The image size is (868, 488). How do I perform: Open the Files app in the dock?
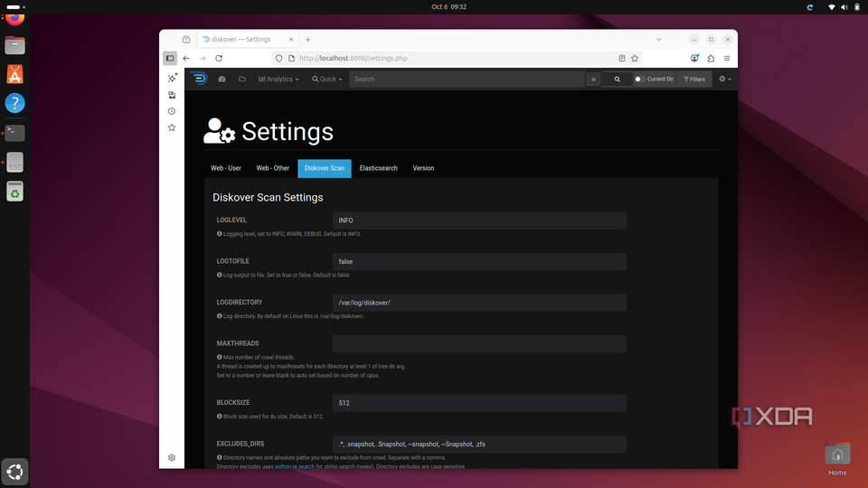point(15,45)
